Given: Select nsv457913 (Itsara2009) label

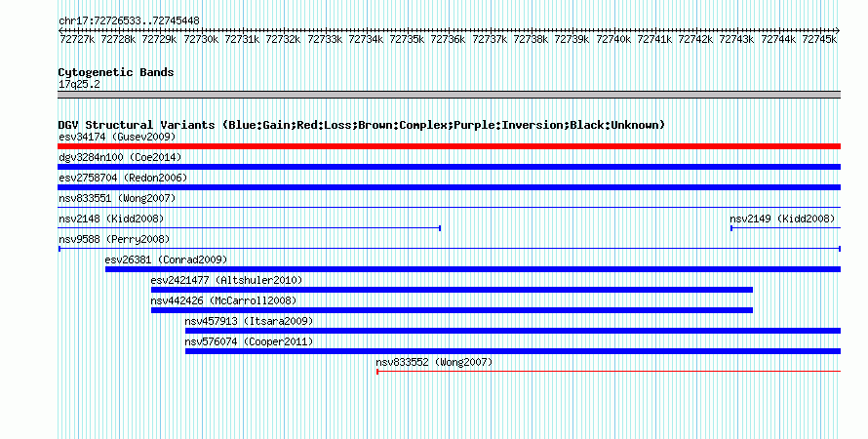Looking at the screenshot, I should 249,321.
